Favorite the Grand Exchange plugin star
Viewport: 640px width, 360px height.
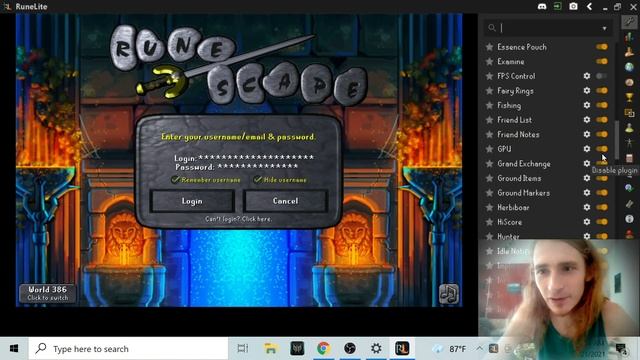[489, 164]
